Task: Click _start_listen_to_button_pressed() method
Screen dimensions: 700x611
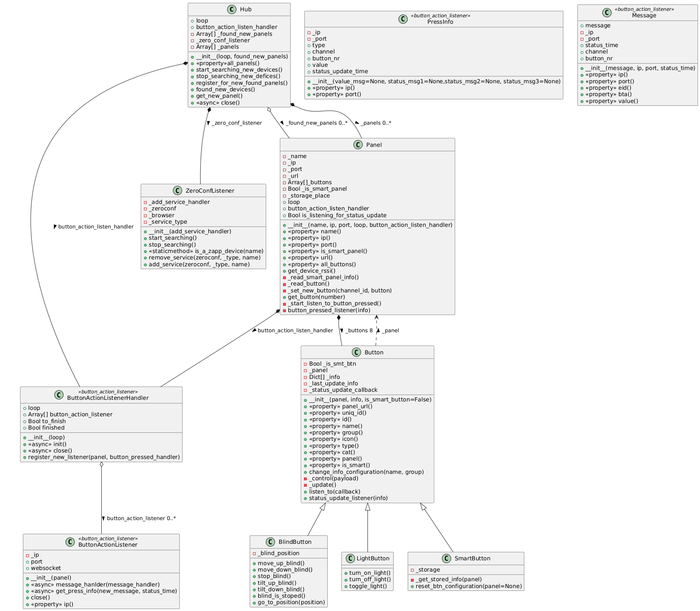Action: (334, 303)
